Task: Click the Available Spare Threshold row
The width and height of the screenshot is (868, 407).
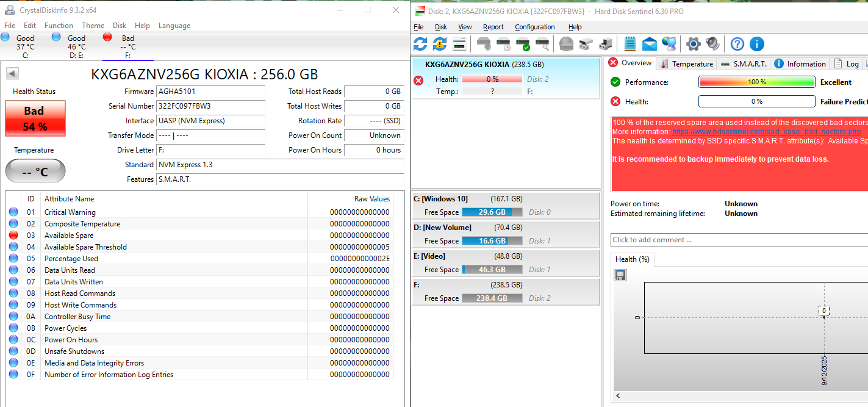Action: (199, 247)
